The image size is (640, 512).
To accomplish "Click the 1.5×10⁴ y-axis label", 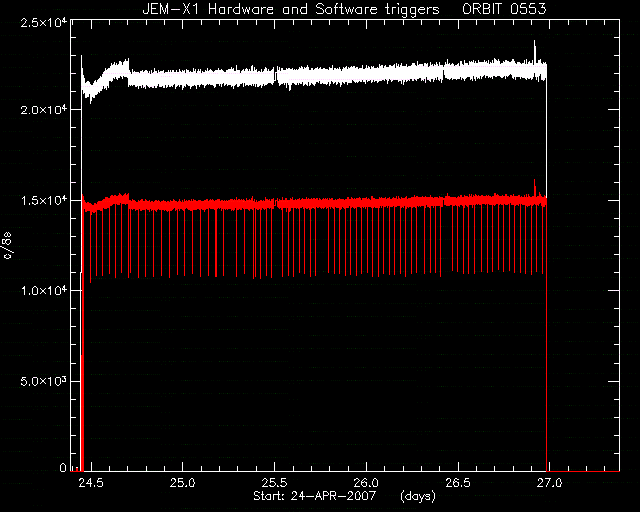I will (x=44, y=200).
